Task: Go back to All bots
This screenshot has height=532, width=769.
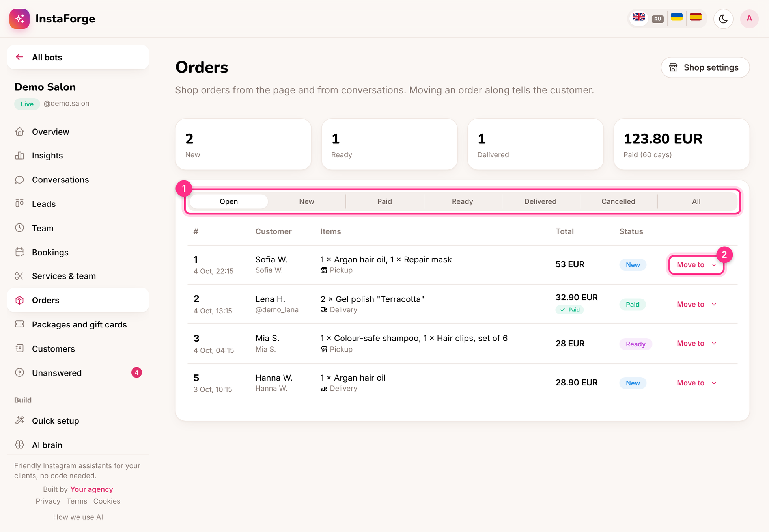Action: pos(78,57)
